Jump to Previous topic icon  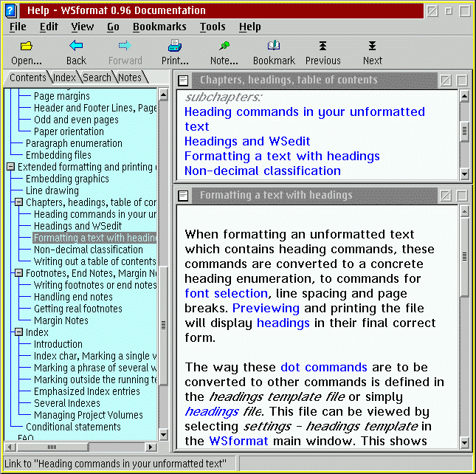point(322,46)
